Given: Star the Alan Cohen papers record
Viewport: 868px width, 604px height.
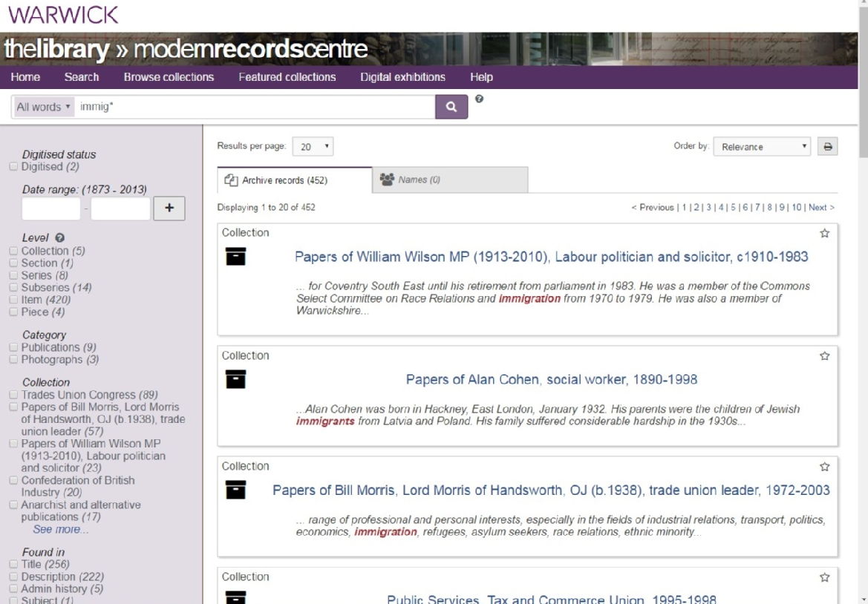Looking at the screenshot, I should click(824, 356).
